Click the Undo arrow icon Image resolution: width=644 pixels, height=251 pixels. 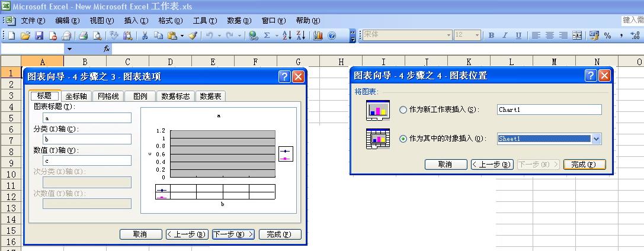(210, 36)
